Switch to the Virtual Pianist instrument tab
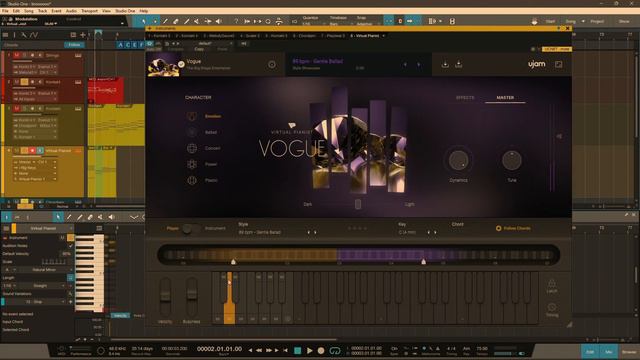The image size is (640, 360). [365, 36]
